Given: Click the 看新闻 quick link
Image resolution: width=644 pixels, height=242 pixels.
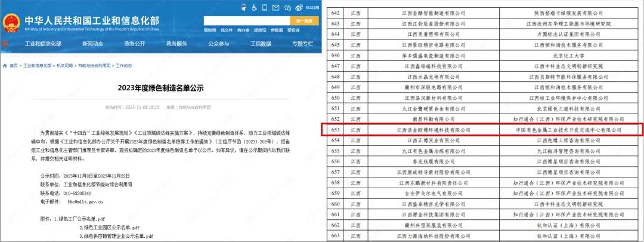Looking at the screenshot, I should (x=210, y=30).
